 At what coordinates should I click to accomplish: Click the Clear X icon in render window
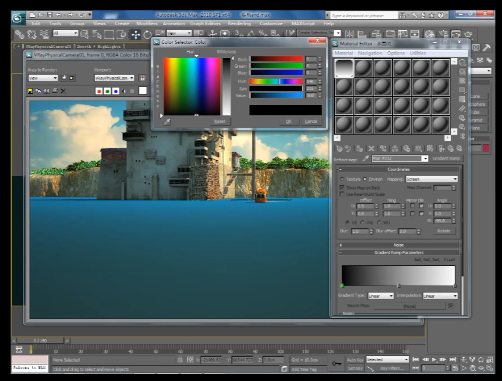(63, 91)
